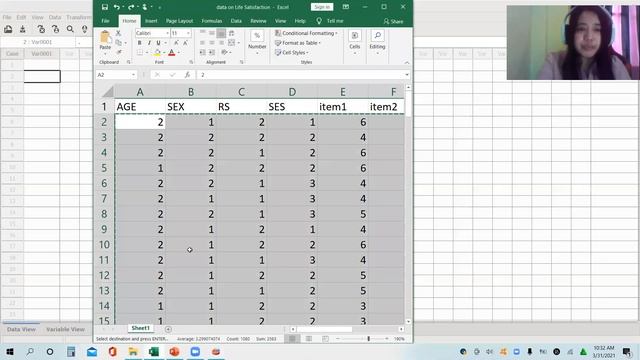Align text to middle vertically
This screenshot has height=360, width=640.
pos(211,33)
